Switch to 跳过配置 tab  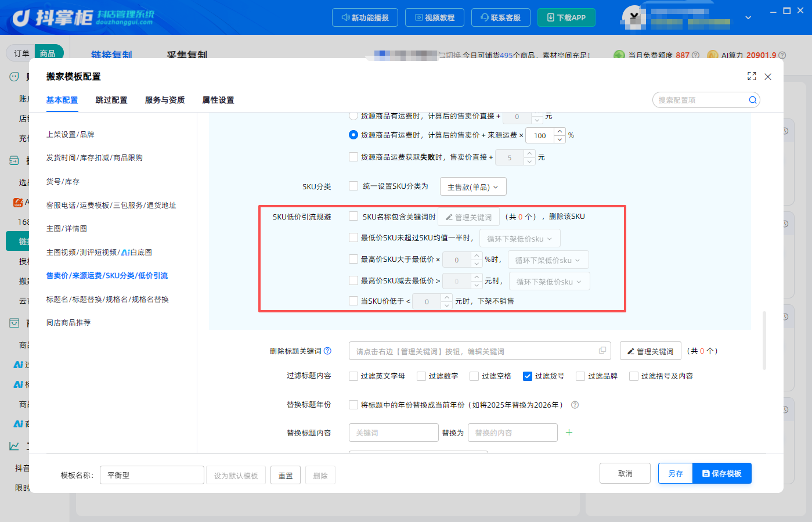(x=111, y=100)
